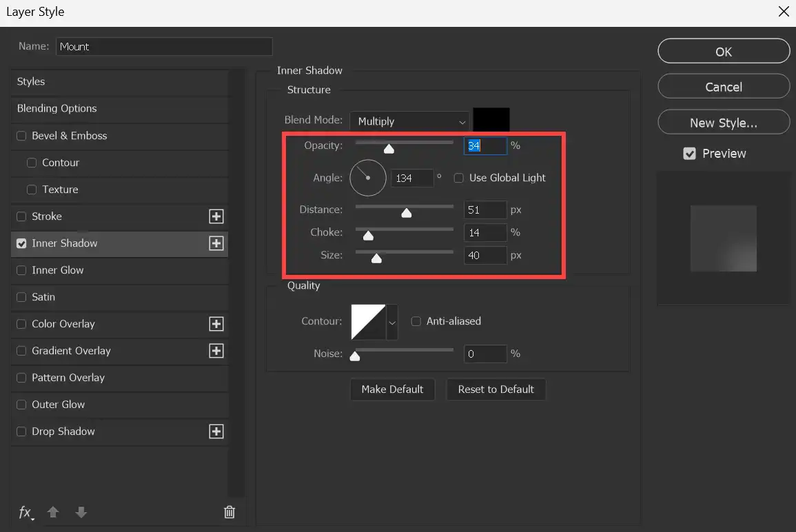Add another Inner Shadow via its plus icon

[x=216, y=243]
